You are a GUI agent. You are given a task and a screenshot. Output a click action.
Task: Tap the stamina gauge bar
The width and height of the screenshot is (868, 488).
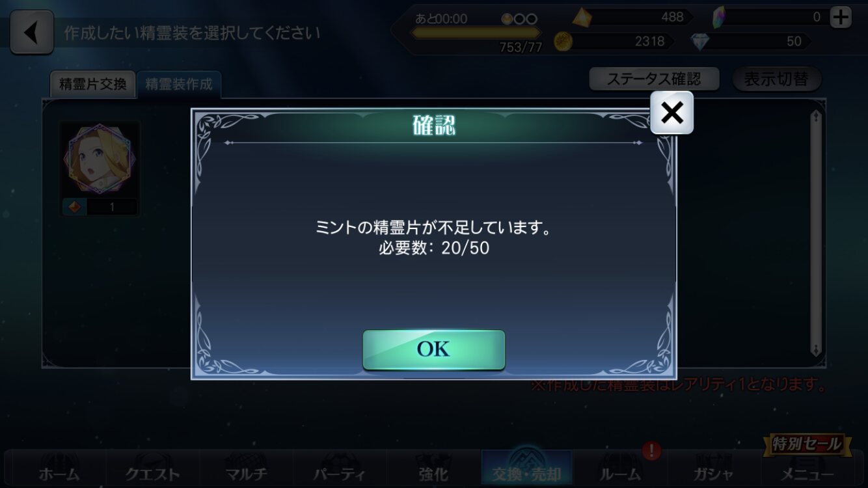click(x=476, y=33)
